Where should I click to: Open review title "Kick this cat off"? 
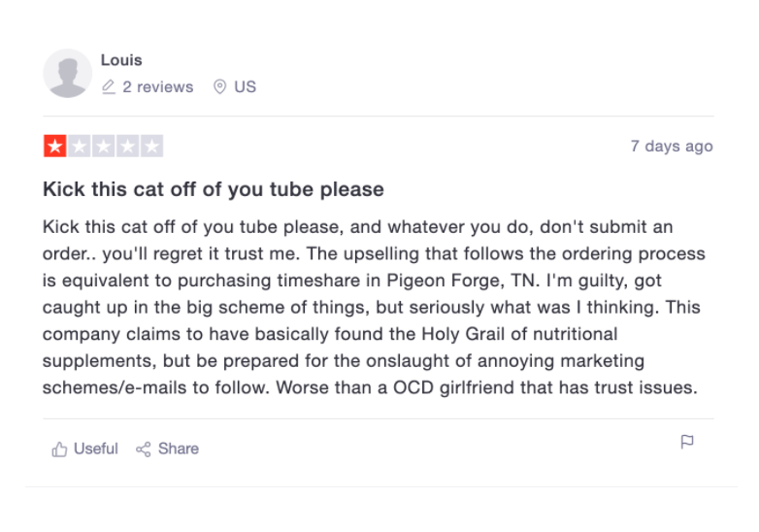[x=214, y=189]
